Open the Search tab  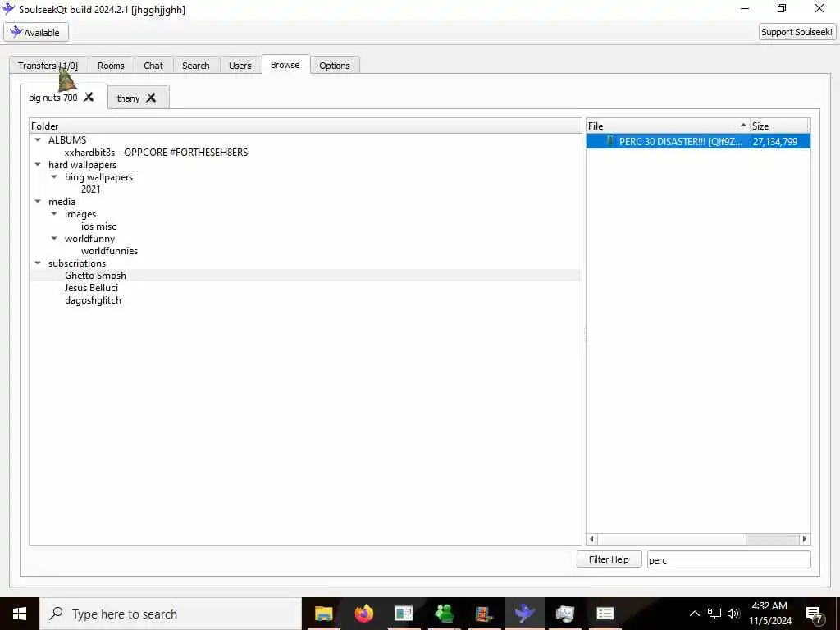pyautogui.click(x=195, y=66)
